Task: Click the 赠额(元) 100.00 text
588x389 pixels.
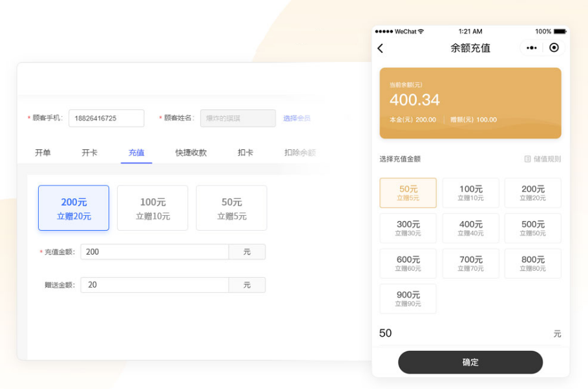Action: [x=474, y=120]
